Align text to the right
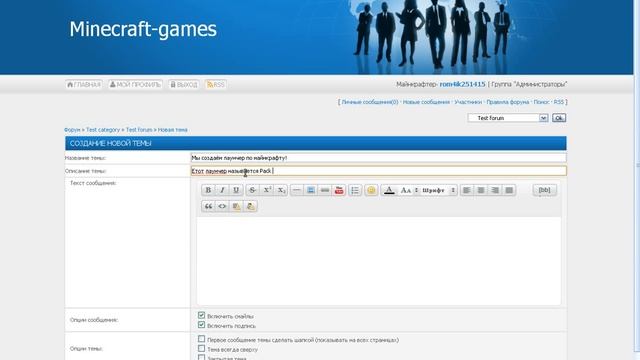 click(x=495, y=190)
